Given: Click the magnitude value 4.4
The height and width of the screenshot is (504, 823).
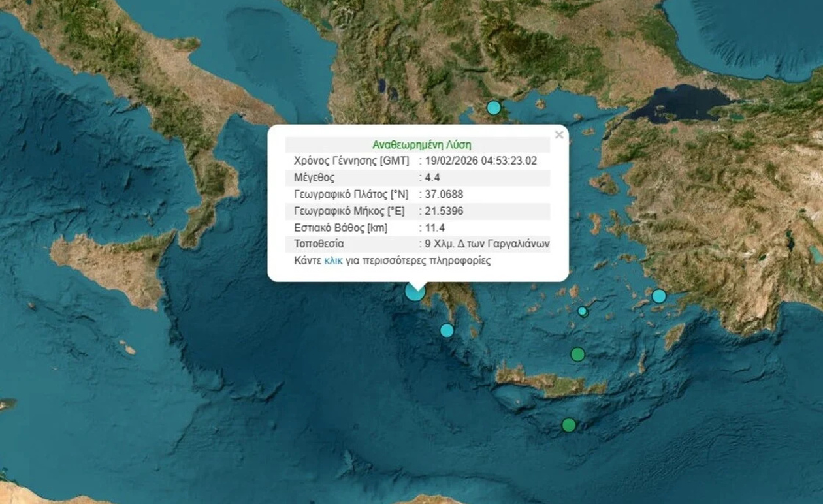Looking at the screenshot, I should pos(432,178).
